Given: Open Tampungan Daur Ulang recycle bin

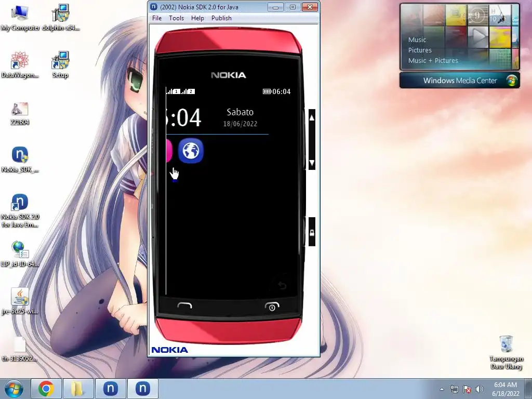Looking at the screenshot, I should [506, 352].
